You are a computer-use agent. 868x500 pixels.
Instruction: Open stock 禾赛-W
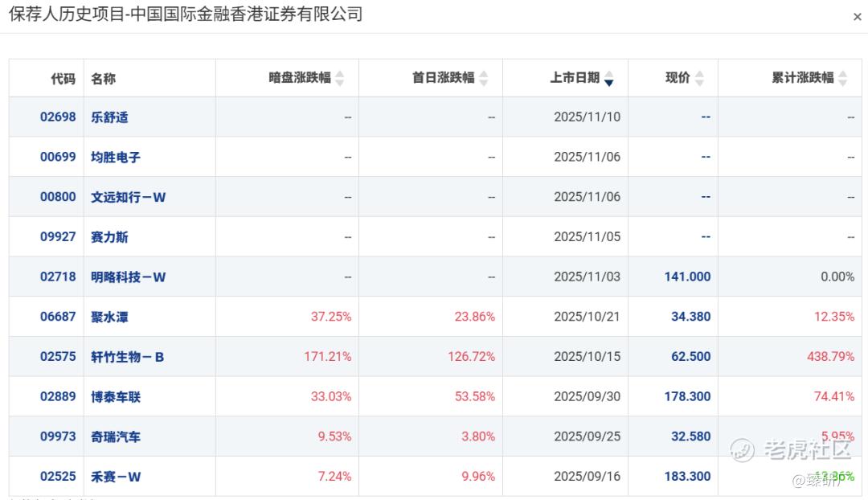[x=116, y=476]
